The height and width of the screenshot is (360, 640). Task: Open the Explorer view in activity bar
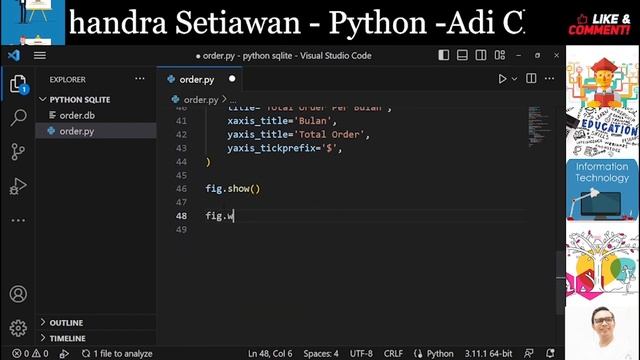coord(18,84)
